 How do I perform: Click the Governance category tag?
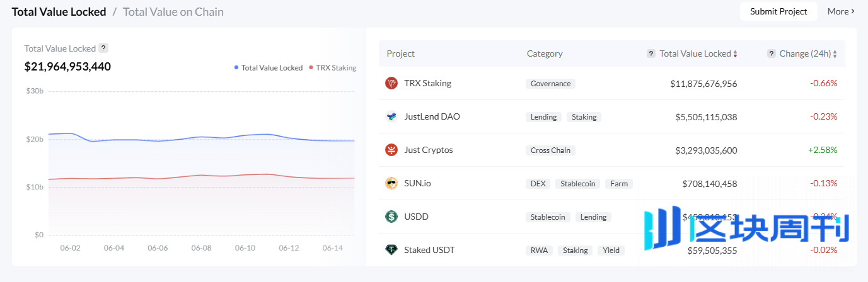click(x=551, y=84)
